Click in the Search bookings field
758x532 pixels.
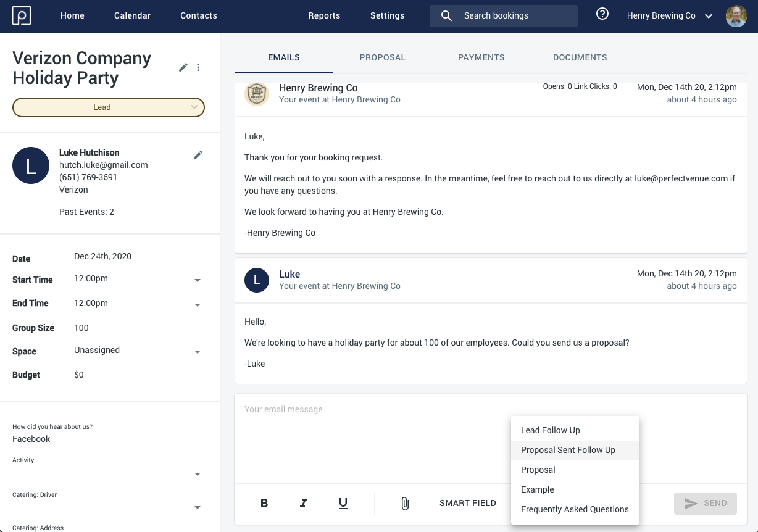[x=504, y=16]
